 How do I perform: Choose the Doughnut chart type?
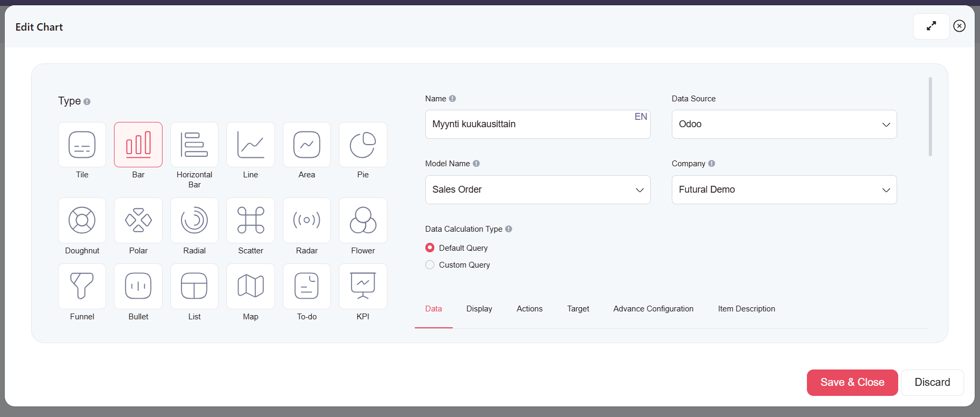click(82, 220)
